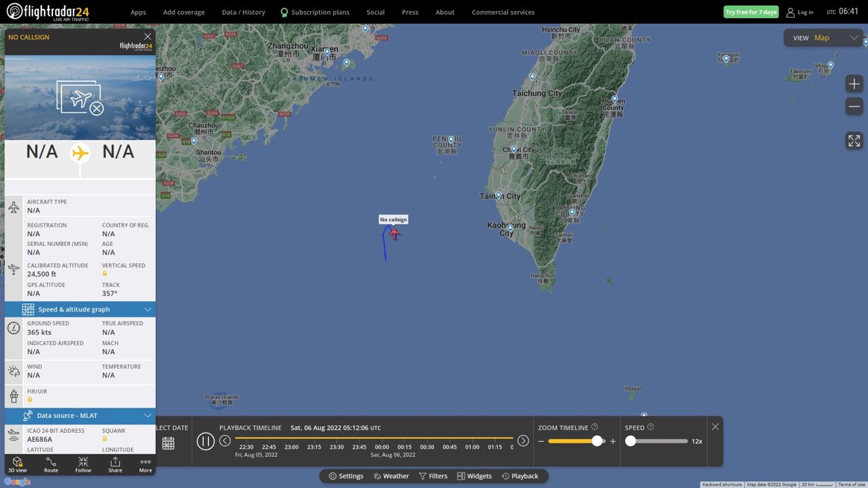Click airport pin near Xiamen
The height and width of the screenshot is (488, 868).
coord(327,53)
